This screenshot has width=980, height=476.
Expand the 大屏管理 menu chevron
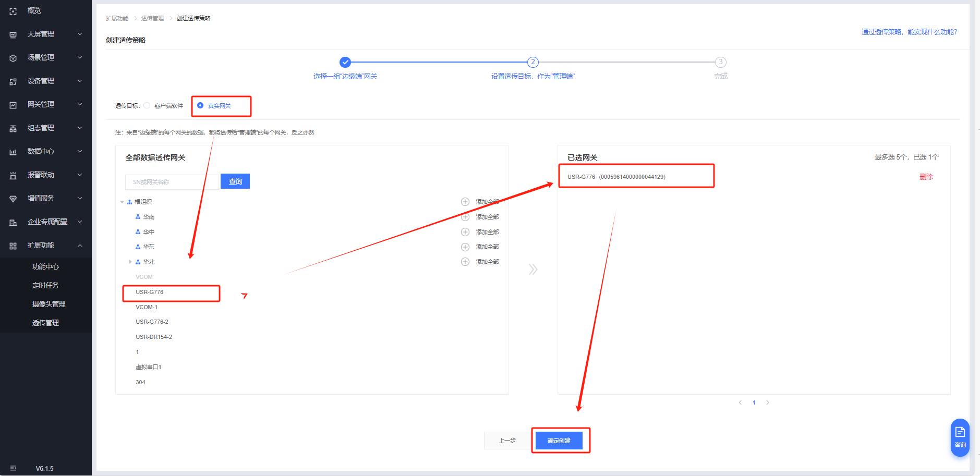point(80,34)
